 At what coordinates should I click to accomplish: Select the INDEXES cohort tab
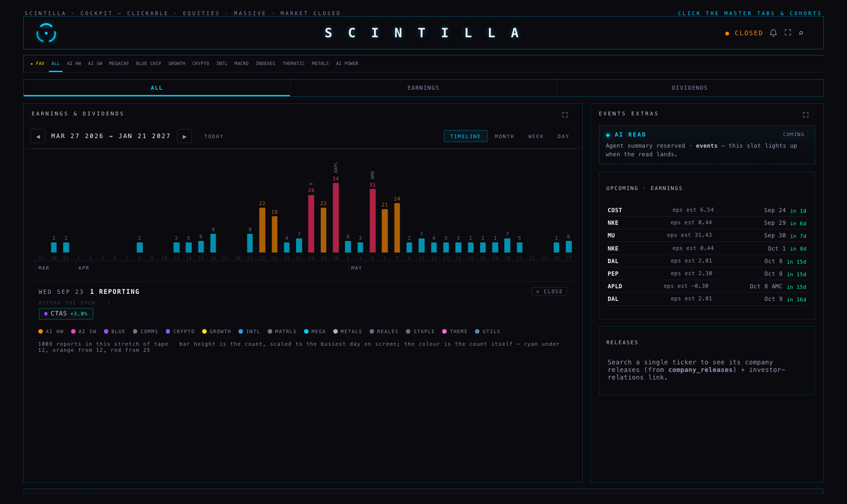[266, 64]
